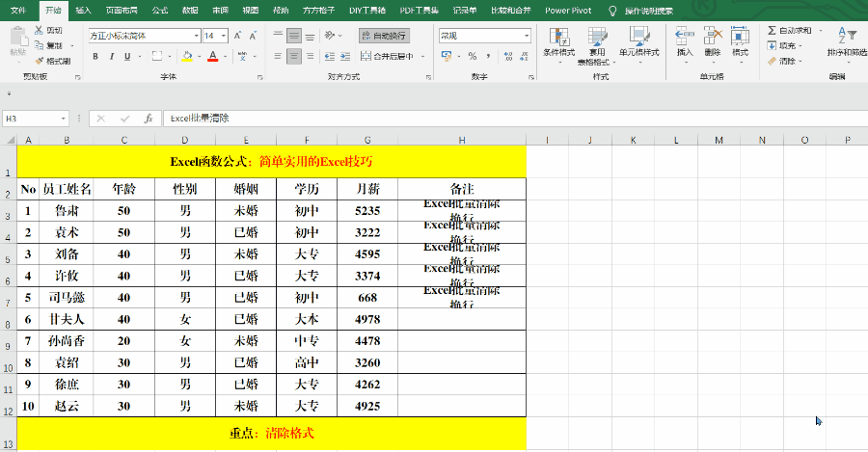Click the increase decimal icon
Screen dimensions: 868x452
click(508, 56)
